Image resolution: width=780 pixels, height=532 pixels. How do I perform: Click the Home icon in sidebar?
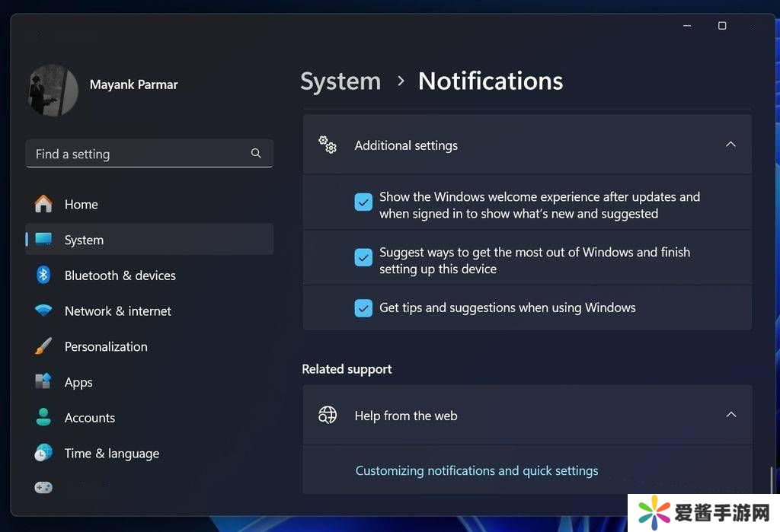(x=43, y=204)
